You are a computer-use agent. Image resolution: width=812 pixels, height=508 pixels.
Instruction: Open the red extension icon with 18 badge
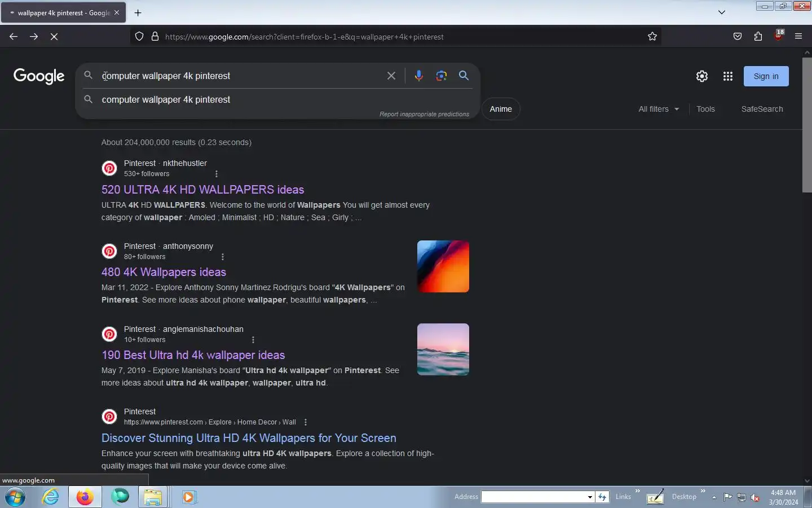[x=779, y=36]
